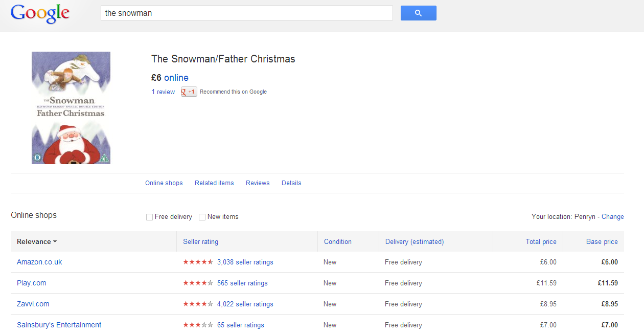
Task: Tick the New items checkbox
Action: tap(202, 217)
